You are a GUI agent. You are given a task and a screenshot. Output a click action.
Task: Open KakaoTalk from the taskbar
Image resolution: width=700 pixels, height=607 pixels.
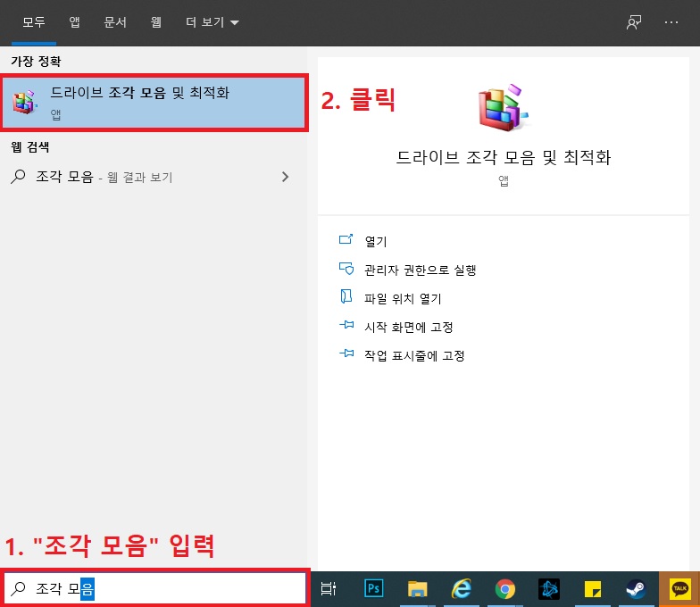click(x=679, y=589)
